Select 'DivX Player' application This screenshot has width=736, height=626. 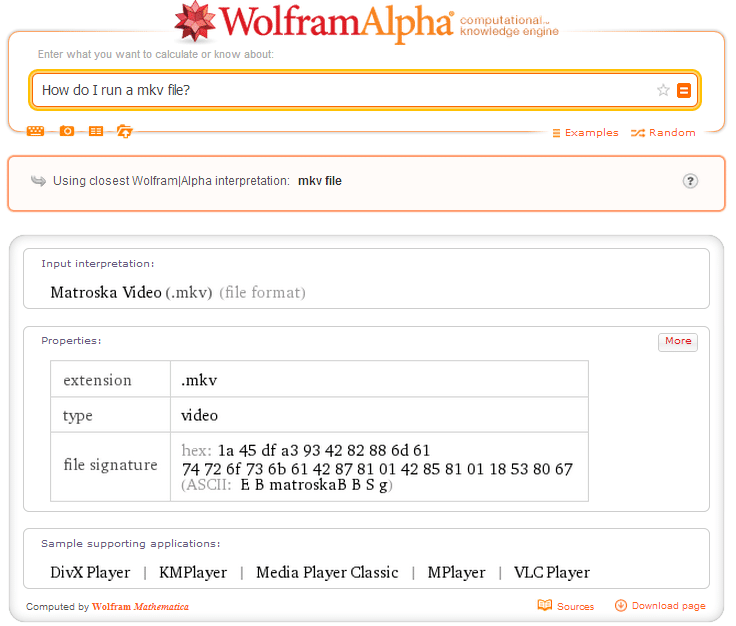(90, 572)
